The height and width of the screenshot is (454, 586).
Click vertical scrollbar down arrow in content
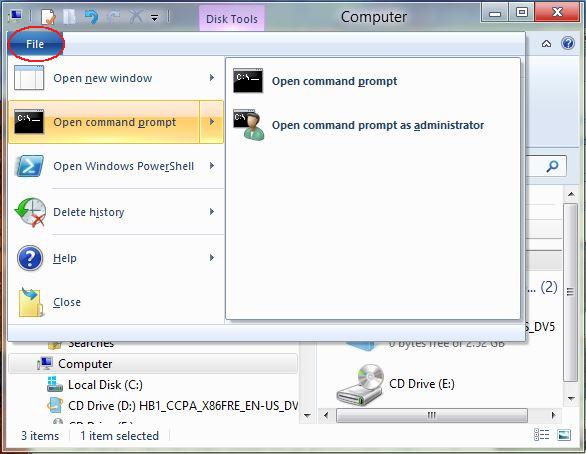click(x=571, y=399)
